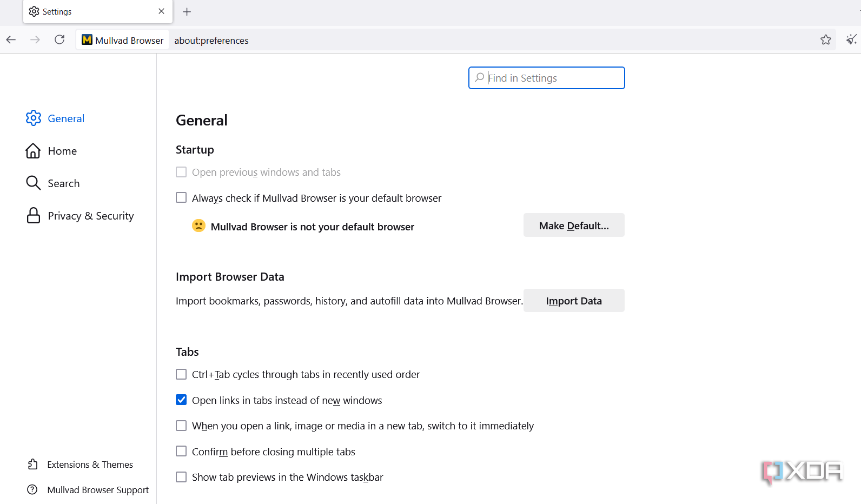Open the General settings category
Image resolution: width=861 pixels, height=504 pixels.
[x=66, y=118]
